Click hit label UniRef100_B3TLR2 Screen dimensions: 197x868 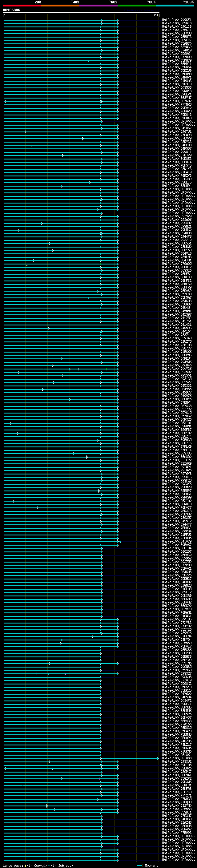coord(177,460)
